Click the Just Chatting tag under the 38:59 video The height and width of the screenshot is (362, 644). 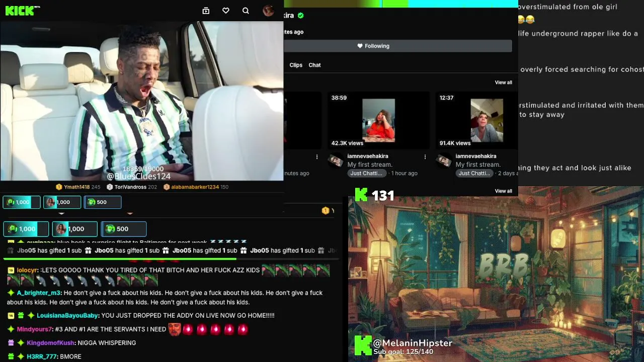click(366, 173)
